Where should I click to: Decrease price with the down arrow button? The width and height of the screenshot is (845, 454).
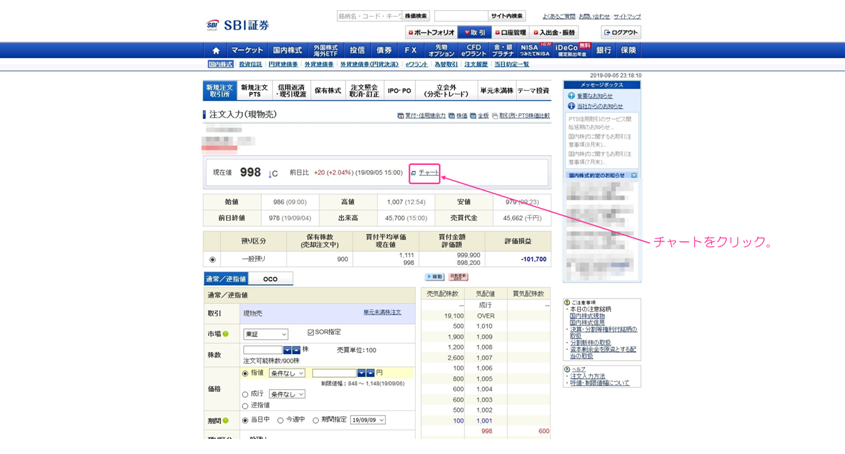(x=370, y=373)
